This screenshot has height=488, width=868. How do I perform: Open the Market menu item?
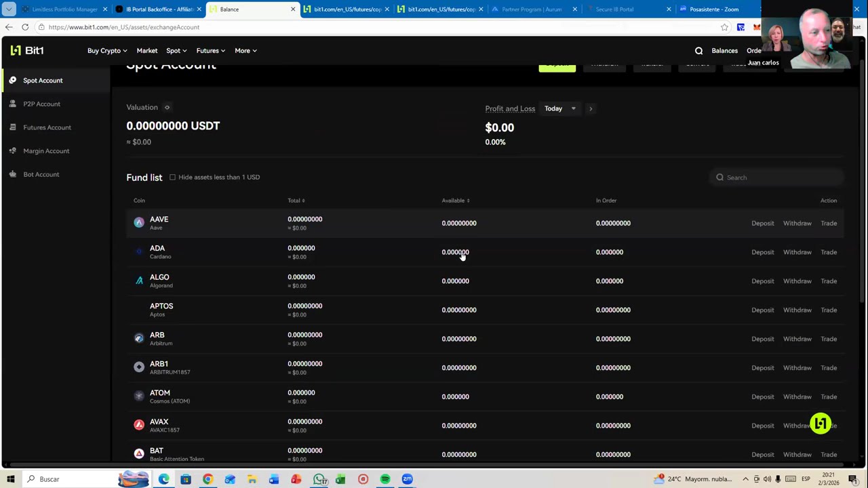click(147, 51)
